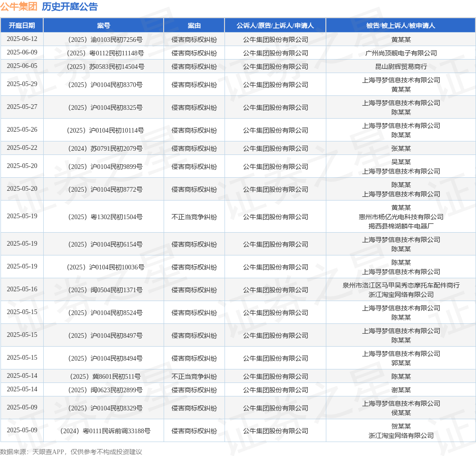Select the 开庭日期 column header
The image size is (476, 456).
coord(22,26)
